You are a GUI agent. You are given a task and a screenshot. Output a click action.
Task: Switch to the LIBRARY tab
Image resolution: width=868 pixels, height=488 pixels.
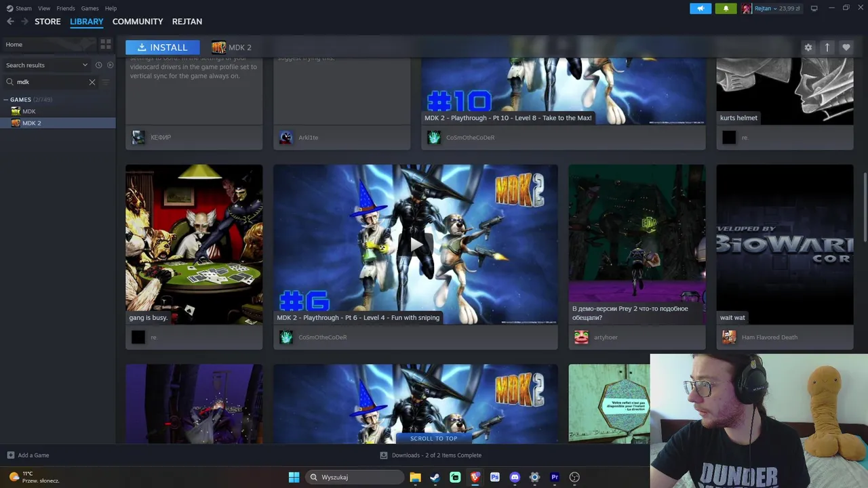87,22
